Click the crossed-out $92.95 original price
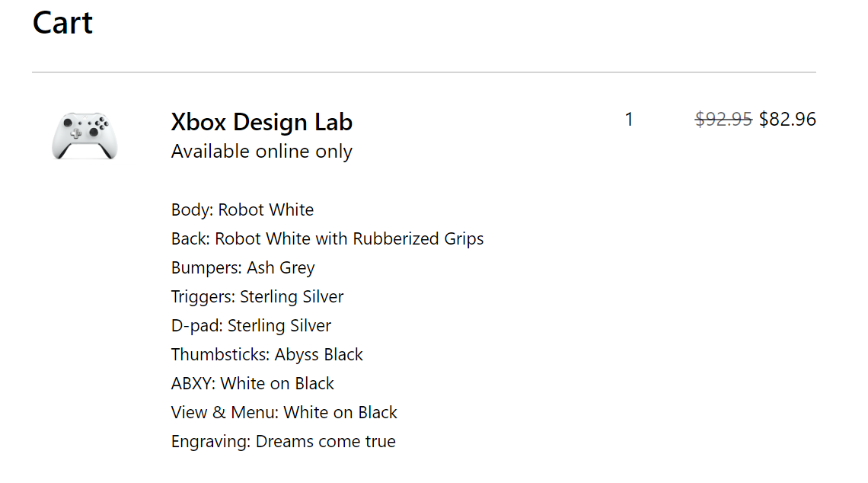 point(723,119)
